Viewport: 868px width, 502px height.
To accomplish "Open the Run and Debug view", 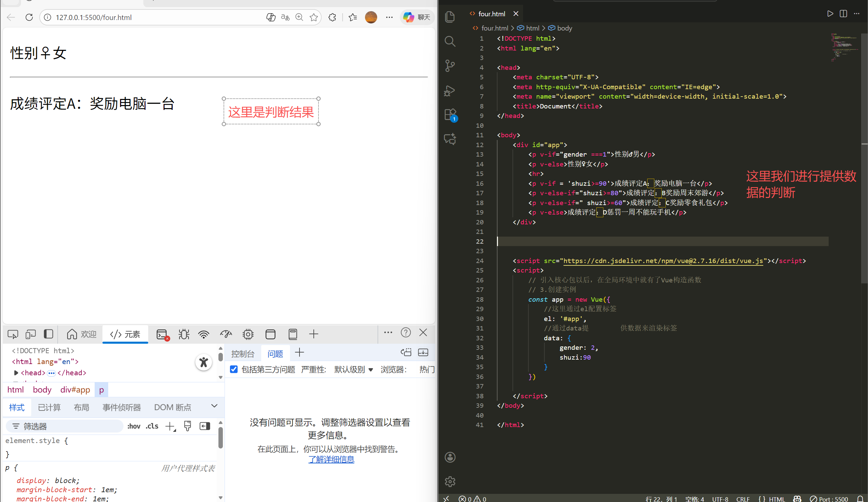I will pos(450,91).
